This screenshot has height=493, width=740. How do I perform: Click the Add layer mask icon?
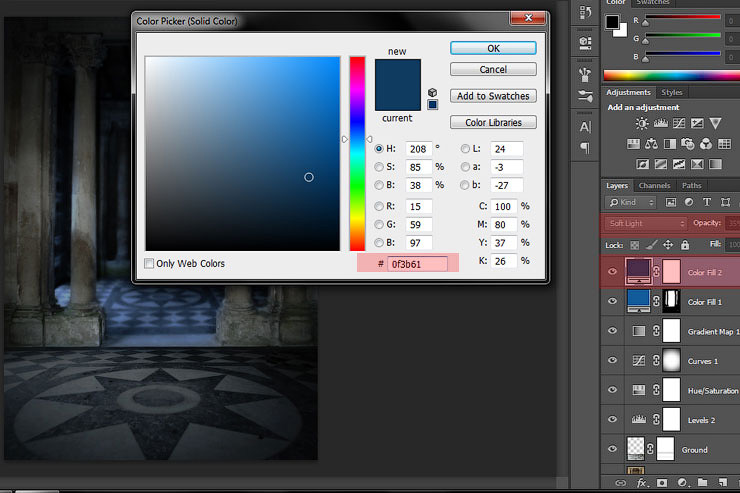[x=664, y=483]
